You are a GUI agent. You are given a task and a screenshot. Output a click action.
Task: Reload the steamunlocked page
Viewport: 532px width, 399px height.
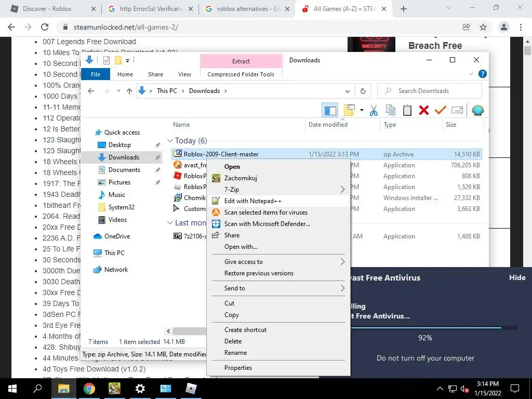point(45,27)
